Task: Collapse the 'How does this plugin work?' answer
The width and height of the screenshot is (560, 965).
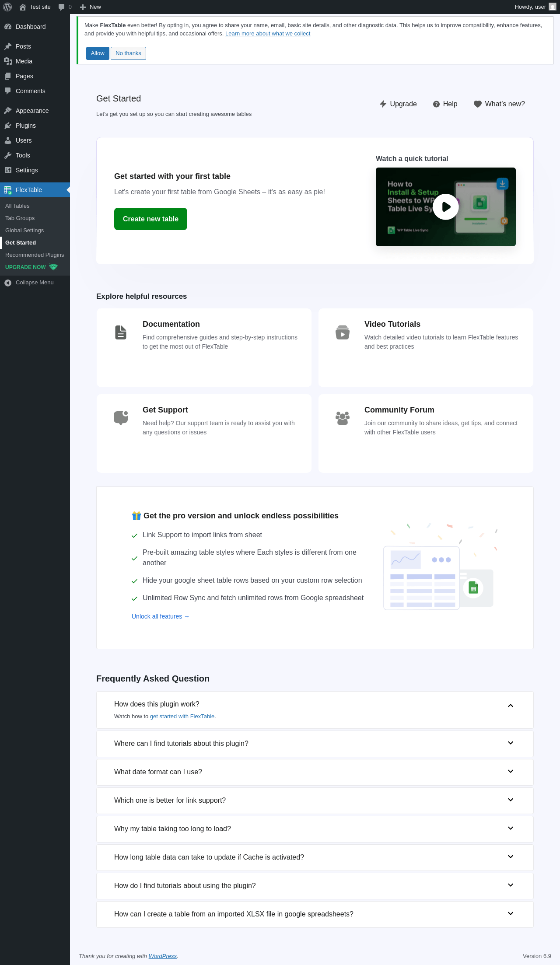Action: point(511,706)
